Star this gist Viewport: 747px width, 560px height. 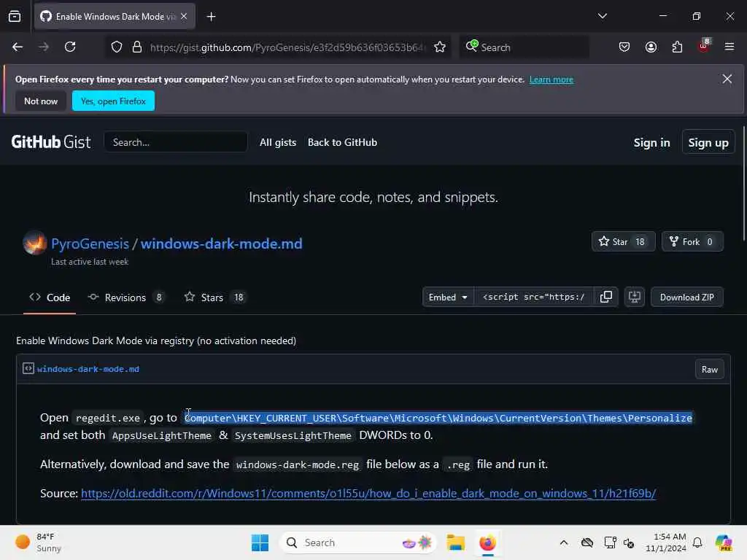click(623, 241)
